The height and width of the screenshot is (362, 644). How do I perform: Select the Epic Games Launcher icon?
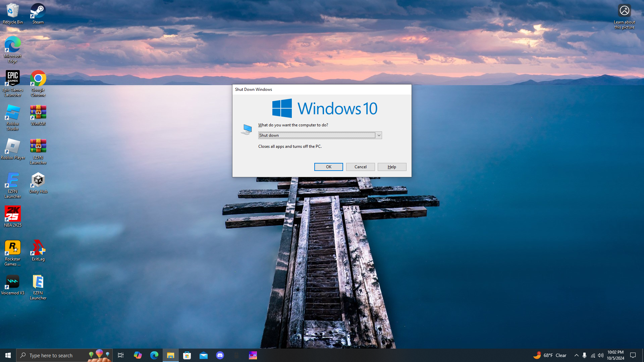click(x=12, y=83)
